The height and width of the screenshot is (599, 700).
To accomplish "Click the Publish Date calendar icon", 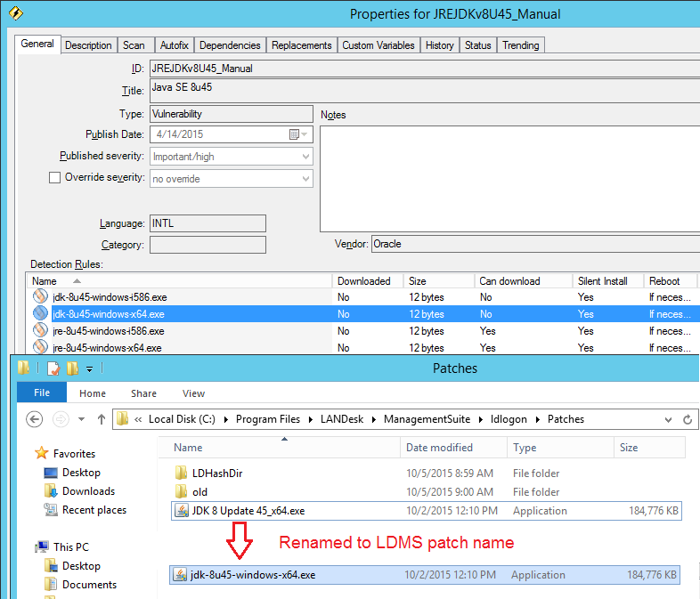I will (294, 134).
